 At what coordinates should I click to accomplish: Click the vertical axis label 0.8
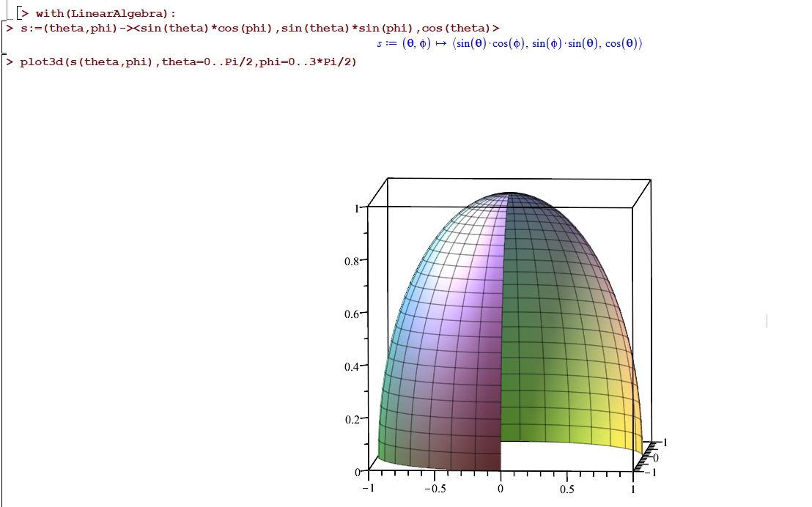[x=352, y=262]
